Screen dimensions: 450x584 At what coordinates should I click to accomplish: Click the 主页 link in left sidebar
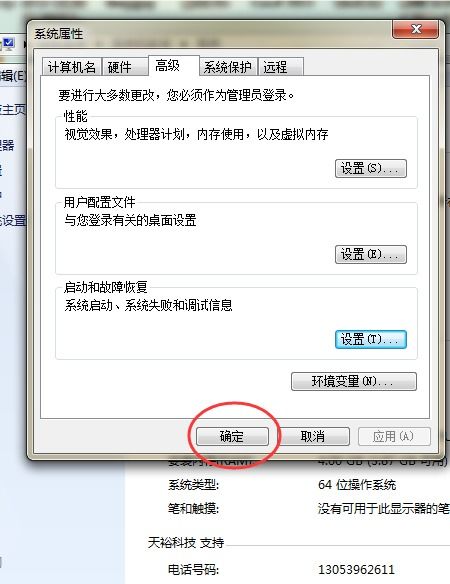(13, 110)
